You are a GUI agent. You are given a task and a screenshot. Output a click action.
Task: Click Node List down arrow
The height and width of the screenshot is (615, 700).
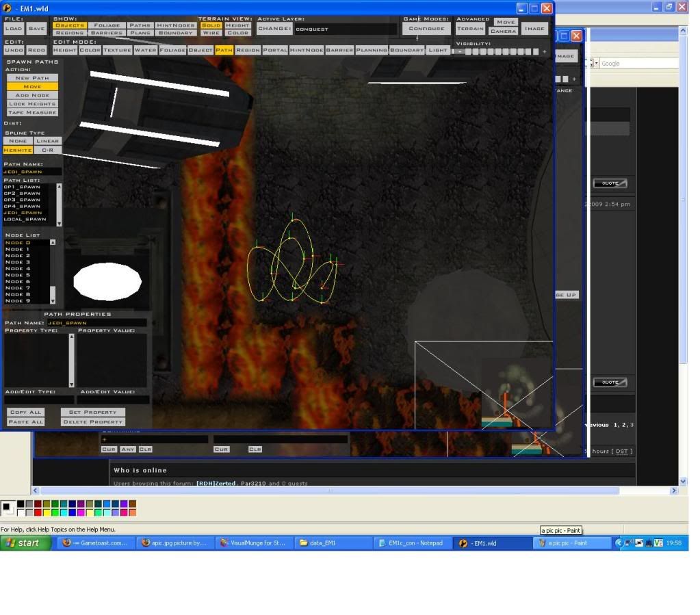[53, 301]
